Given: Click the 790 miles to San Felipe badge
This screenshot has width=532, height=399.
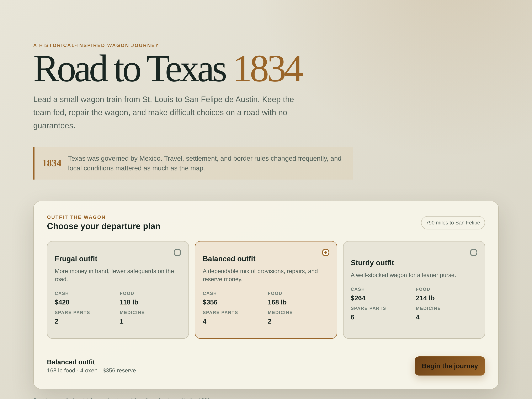Looking at the screenshot, I should (453, 223).
